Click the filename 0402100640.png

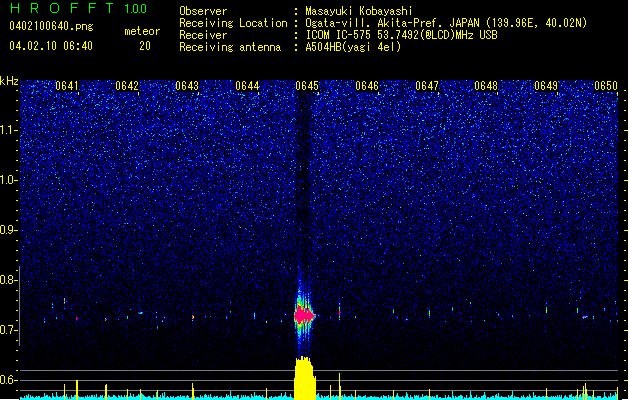51,26
